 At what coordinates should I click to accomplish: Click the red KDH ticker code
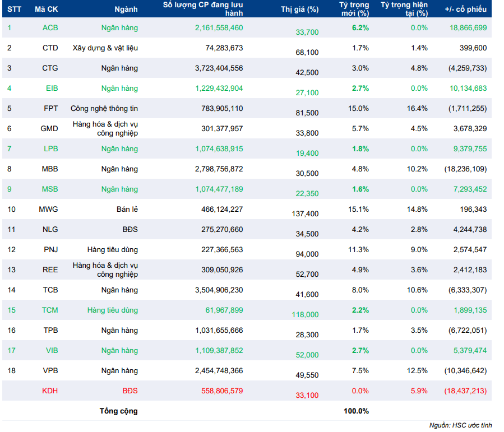point(50,391)
